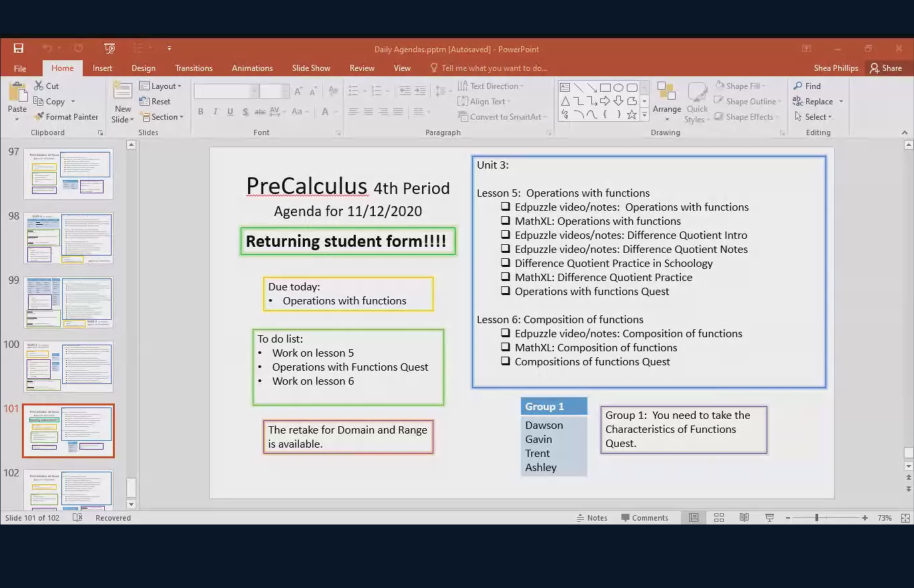Viewport: 914px width, 588px height.
Task: Collapse the ribbon with the chevron
Action: pos(904,132)
